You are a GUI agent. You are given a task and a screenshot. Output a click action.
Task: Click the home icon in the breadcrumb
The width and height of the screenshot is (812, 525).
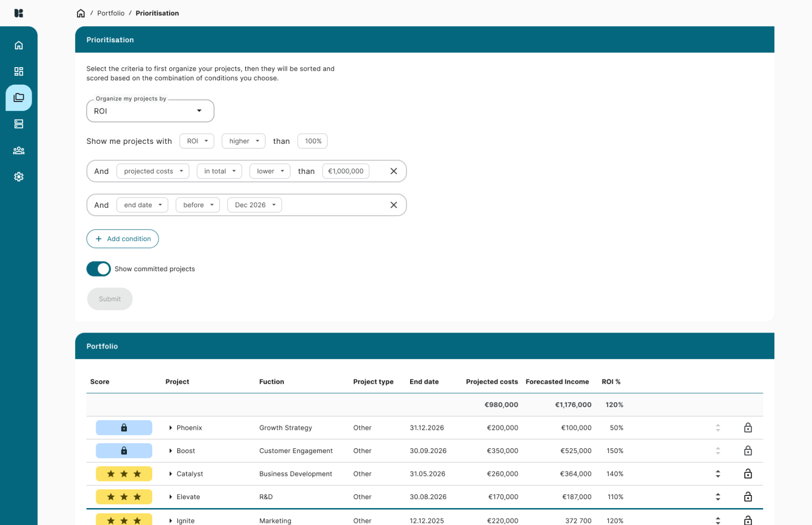pyautogui.click(x=80, y=13)
